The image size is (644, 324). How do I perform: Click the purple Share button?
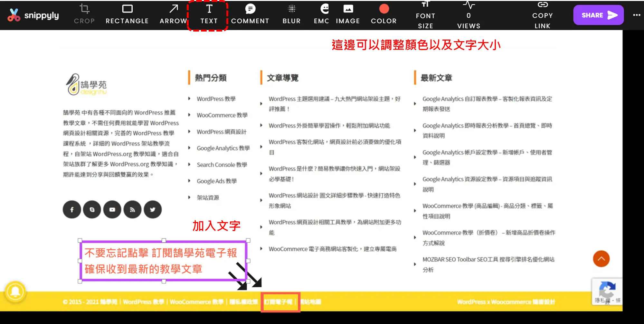[x=598, y=15]
